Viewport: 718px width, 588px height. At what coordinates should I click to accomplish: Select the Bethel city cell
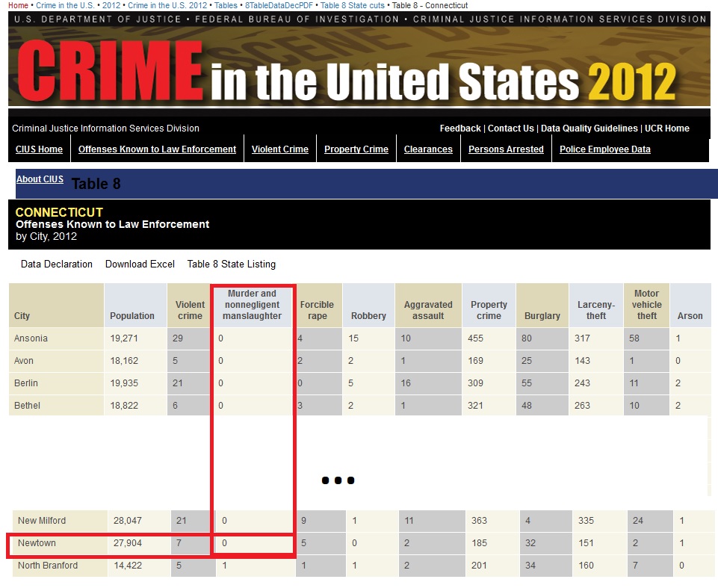tap(56, 406)
